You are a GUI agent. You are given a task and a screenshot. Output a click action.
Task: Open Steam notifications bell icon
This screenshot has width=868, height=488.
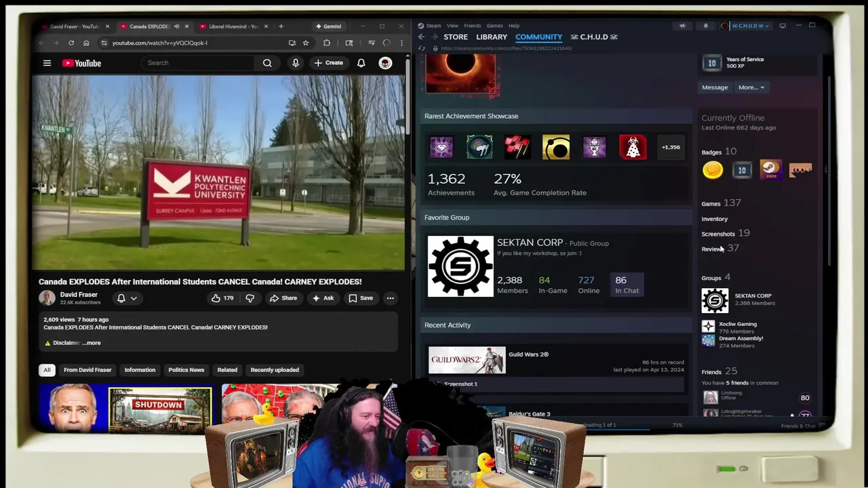(x=705, y=26)
